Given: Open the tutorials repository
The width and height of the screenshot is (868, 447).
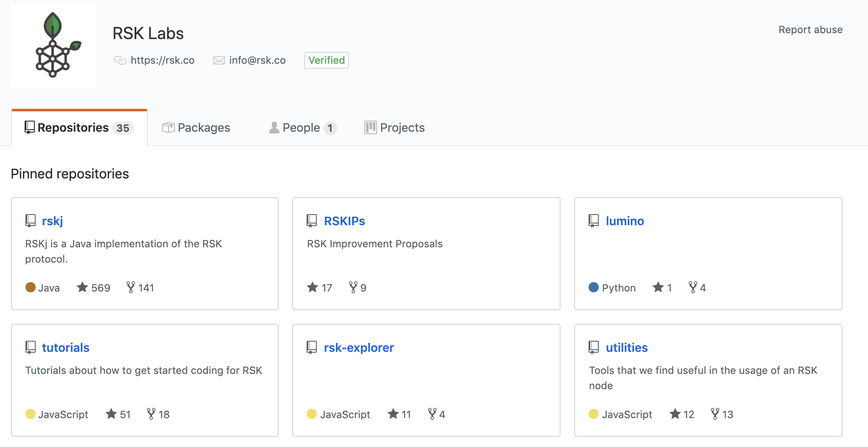Looking at the screenshot, I should (65, 348).
